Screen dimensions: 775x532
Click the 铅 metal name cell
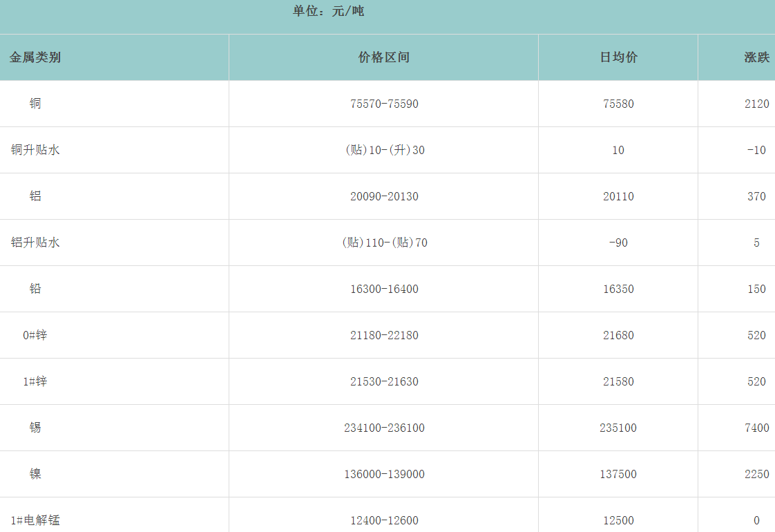[35, 289]
